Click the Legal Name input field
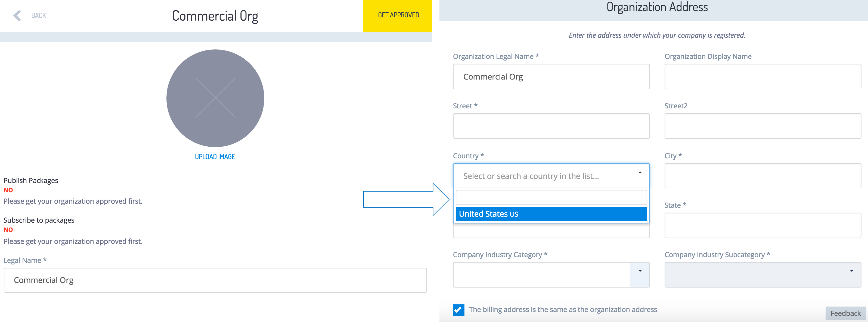Image resolution: width=868 pixels, height=328 pixels. 215,280
